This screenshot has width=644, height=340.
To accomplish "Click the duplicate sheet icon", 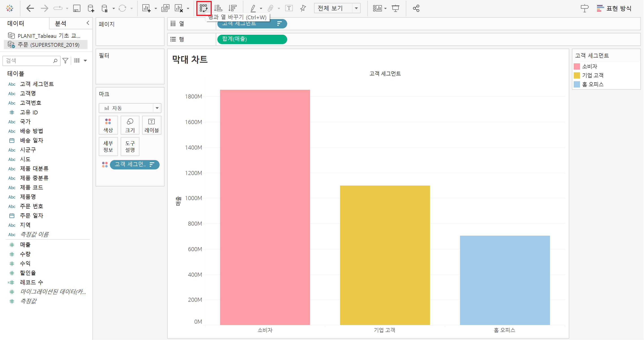I will 165,8.
